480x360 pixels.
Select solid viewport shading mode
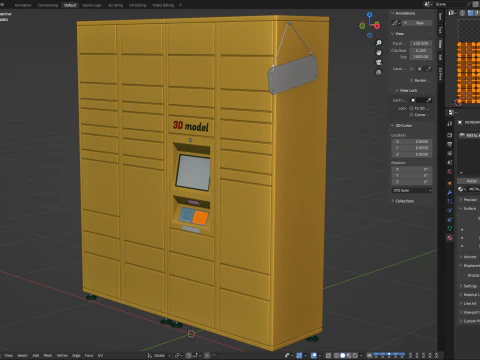pos(342,355)
